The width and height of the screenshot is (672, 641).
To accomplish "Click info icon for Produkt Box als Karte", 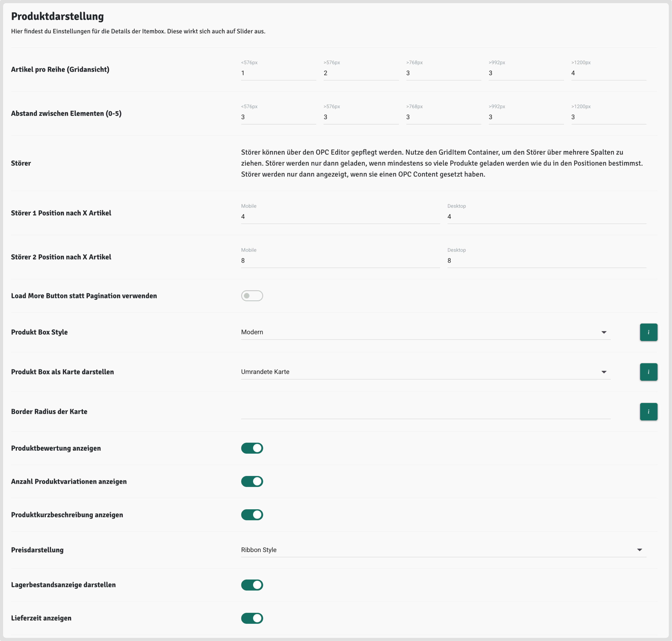I will (648, 372).
